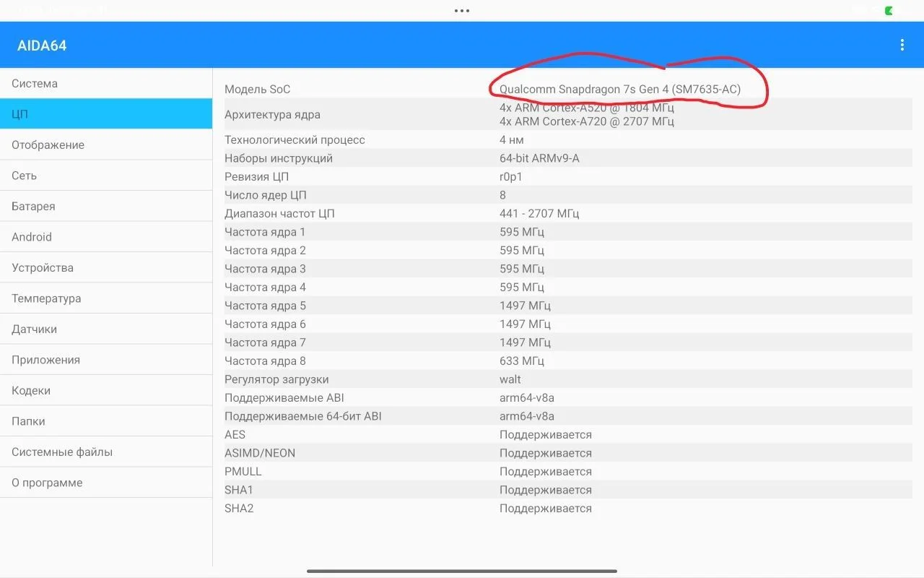Open the О программе section

(106, 483)
